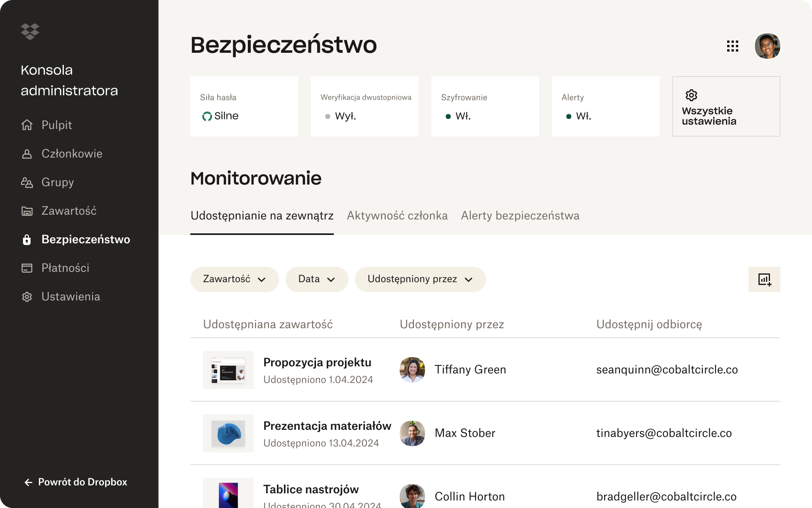This screenshot has width=812, height=508.
Task: Open the apps grid icon
Action: click(x=733, y=46)
